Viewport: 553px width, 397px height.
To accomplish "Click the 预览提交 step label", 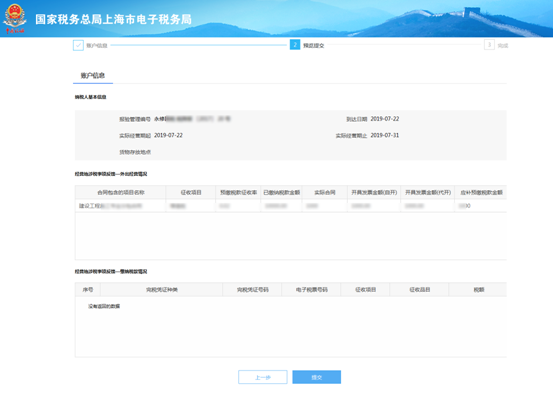I will [x=314, y=45].
